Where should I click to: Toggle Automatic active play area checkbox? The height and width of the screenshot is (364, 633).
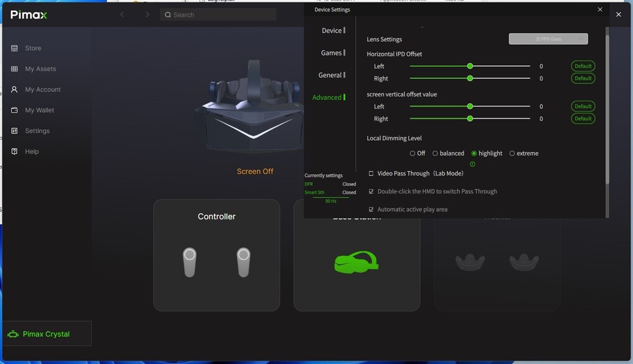[371, 210]
